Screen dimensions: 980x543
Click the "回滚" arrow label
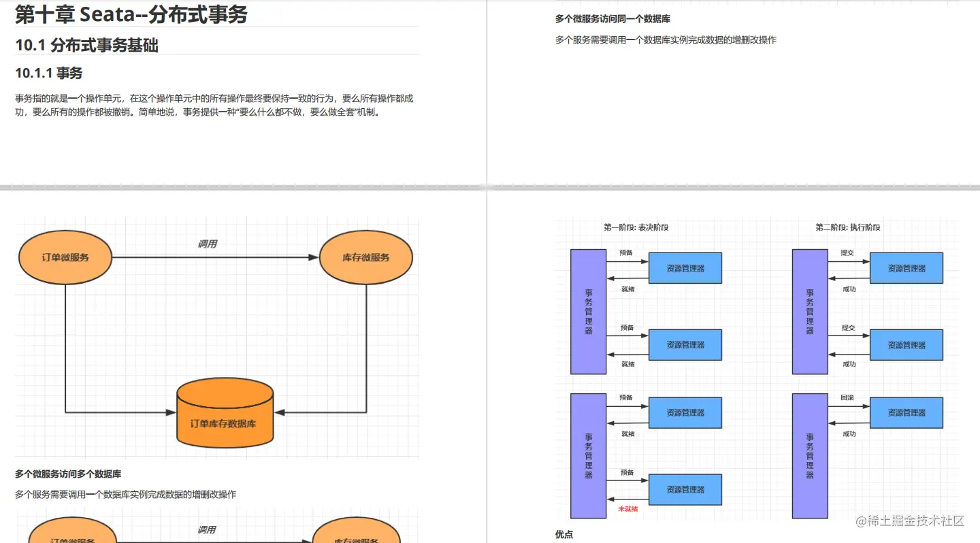(847, 397)
